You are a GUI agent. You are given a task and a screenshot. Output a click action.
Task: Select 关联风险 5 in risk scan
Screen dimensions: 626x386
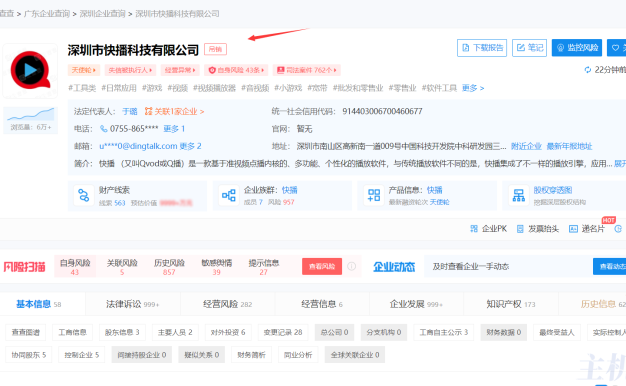point(122,267)
